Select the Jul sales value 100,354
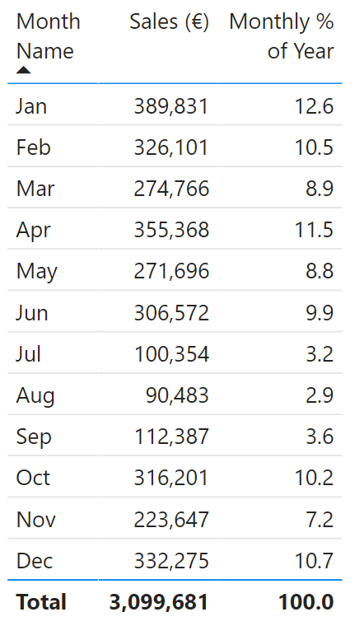Viewport: 364px width, 626px height. coord(171,354)
